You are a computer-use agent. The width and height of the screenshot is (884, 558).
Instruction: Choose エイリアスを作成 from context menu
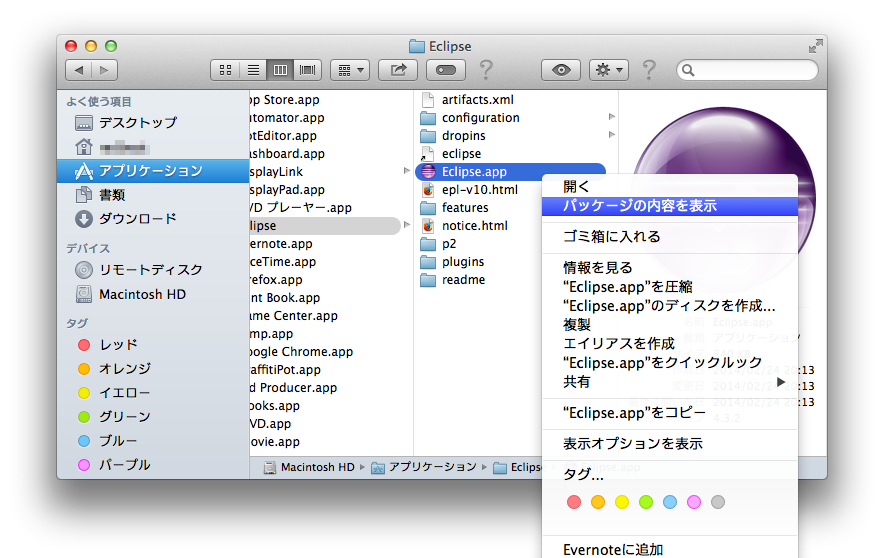point(670,344)
